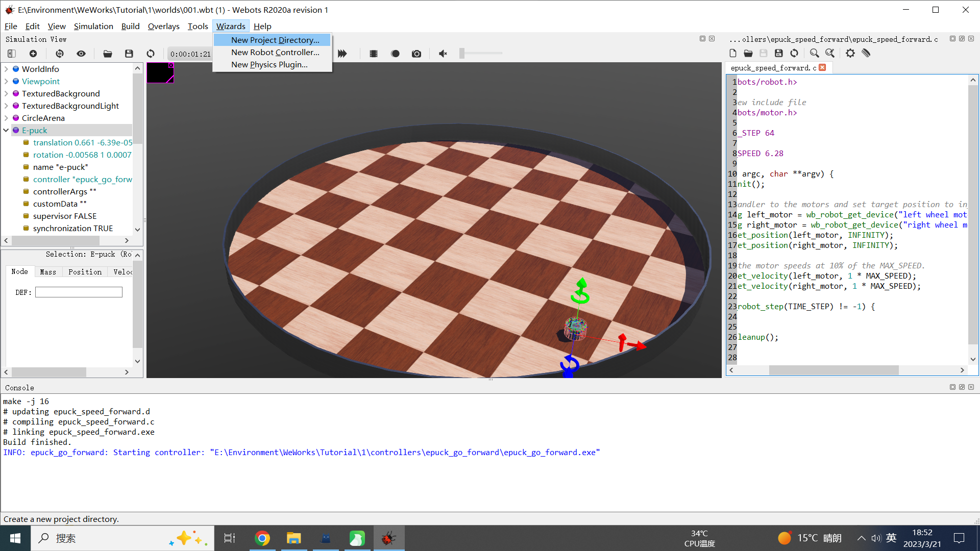The image size is (980, 551).
Task: Expand the TexturedBackground node
Action: 6,93
